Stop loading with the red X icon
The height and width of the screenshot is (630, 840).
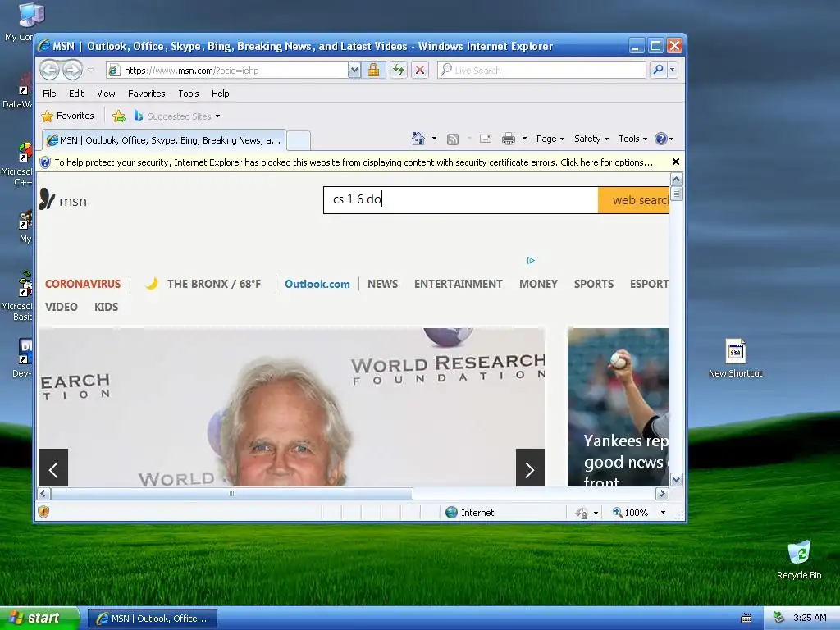420,71
